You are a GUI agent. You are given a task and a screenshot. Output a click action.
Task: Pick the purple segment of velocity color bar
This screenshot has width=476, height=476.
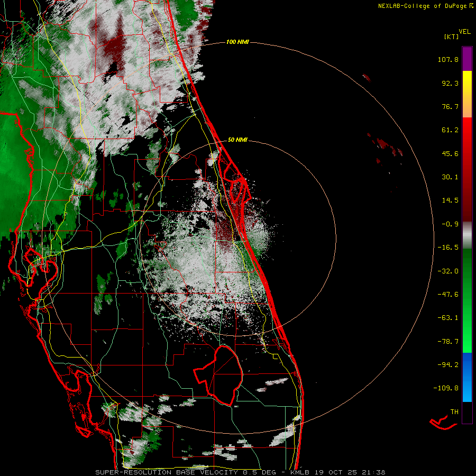(x=467, y=59)
